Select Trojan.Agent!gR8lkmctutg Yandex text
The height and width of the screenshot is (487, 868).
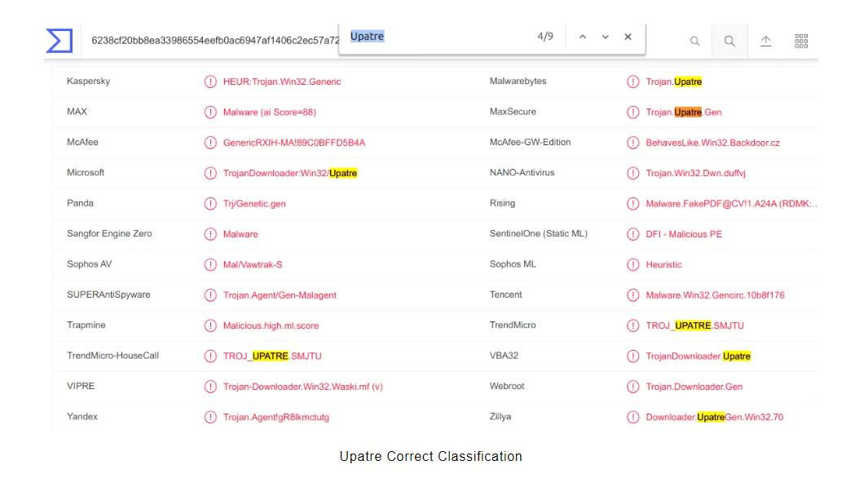[x=275, y=417]
